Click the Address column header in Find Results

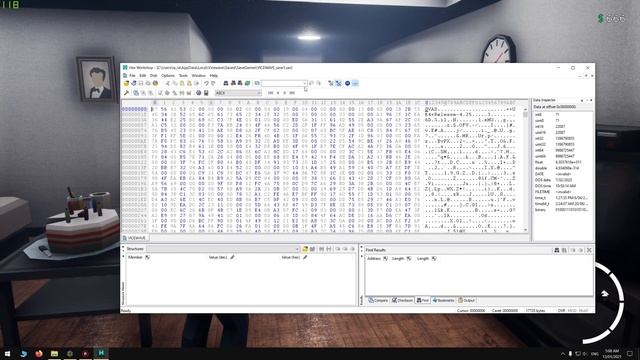[374, 258]
